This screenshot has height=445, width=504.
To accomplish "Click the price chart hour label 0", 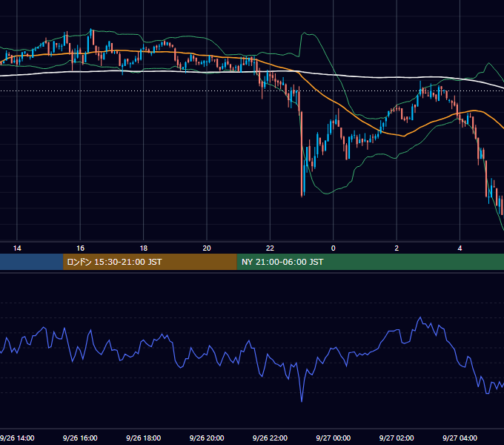I will pos(334,248).
